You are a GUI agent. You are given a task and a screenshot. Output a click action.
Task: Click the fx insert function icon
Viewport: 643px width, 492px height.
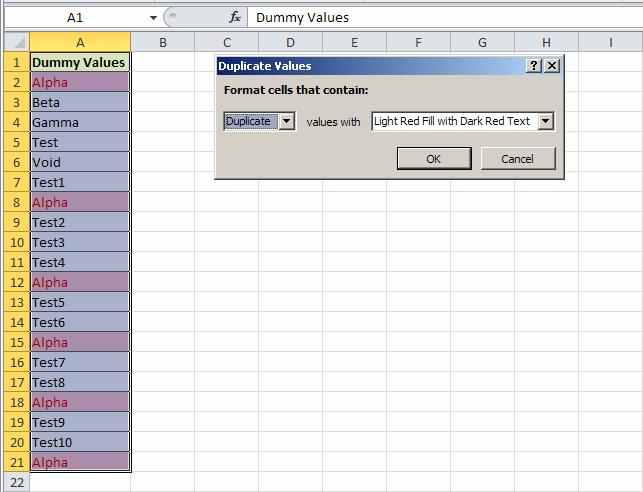tap(235, 17)
